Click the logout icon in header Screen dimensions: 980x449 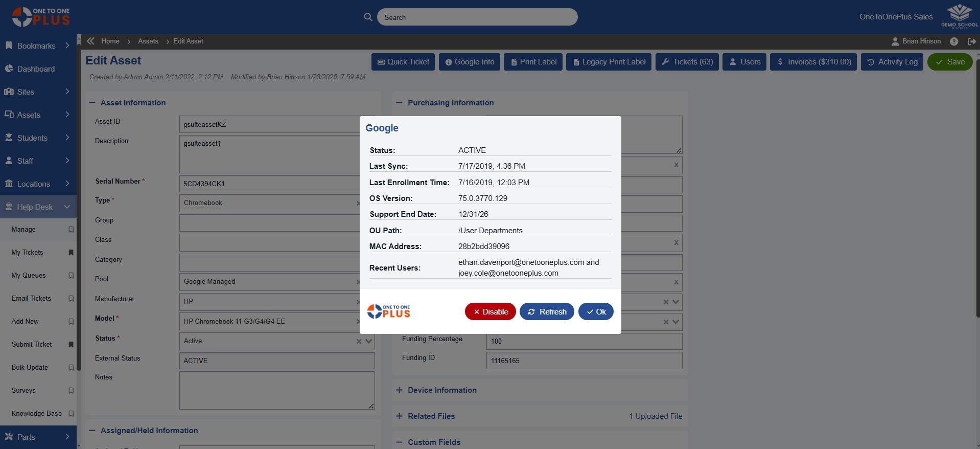click(x=972, y=41)
